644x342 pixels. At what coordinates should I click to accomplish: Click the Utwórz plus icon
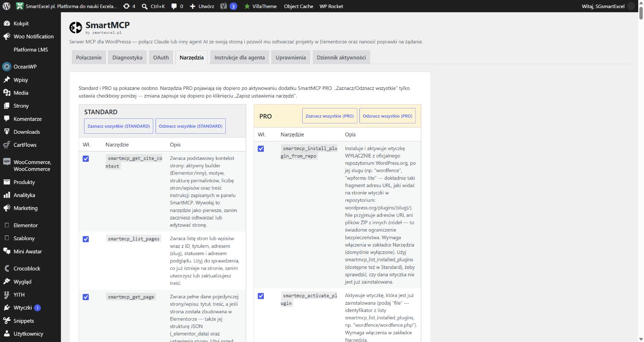click(193, 6)
